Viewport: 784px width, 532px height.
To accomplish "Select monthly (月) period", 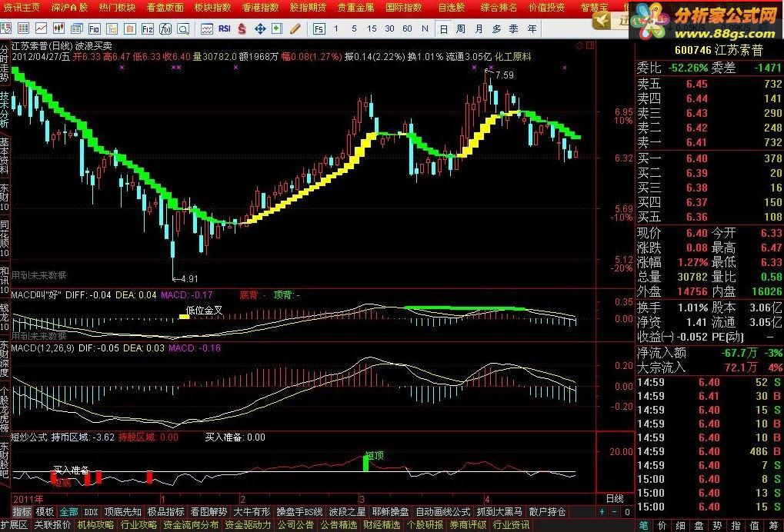I will 479,29.
